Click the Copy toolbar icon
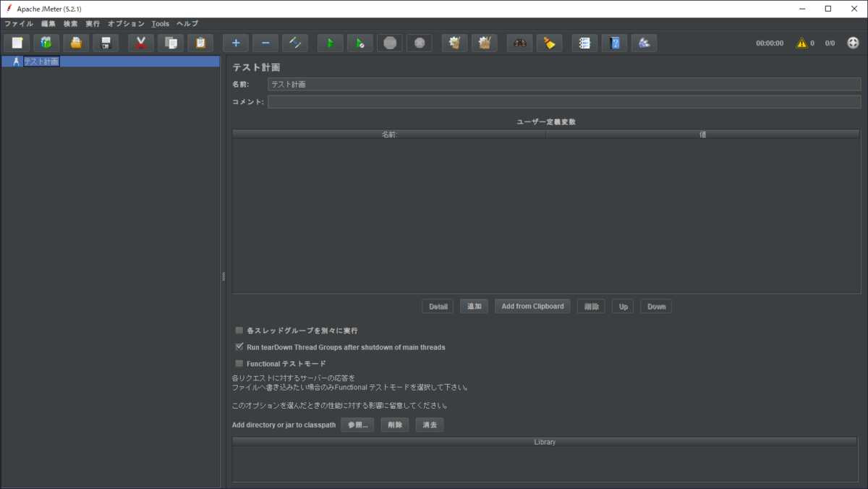The image size is (868, 489). pos(171,43)
